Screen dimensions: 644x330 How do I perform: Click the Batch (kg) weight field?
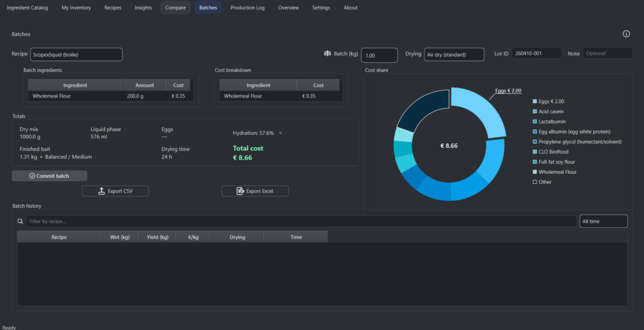379,55
